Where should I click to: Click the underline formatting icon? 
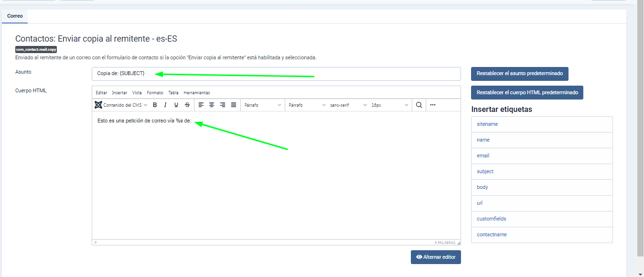pos(176,105)
